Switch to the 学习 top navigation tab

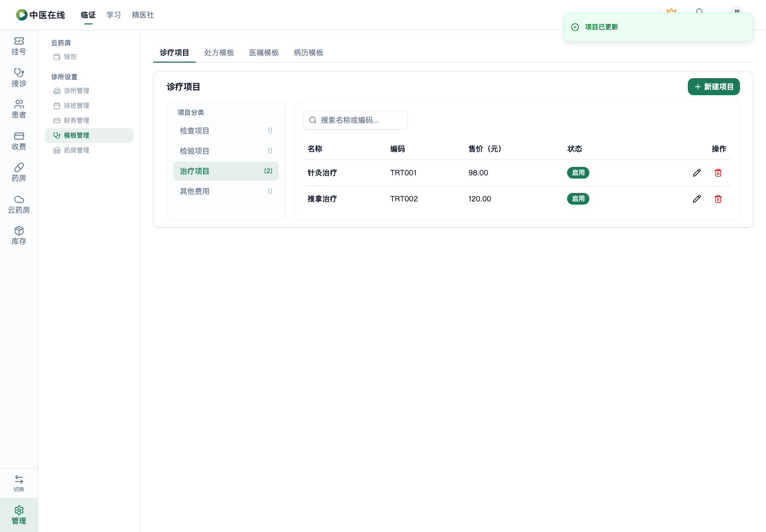click(114, 15)
